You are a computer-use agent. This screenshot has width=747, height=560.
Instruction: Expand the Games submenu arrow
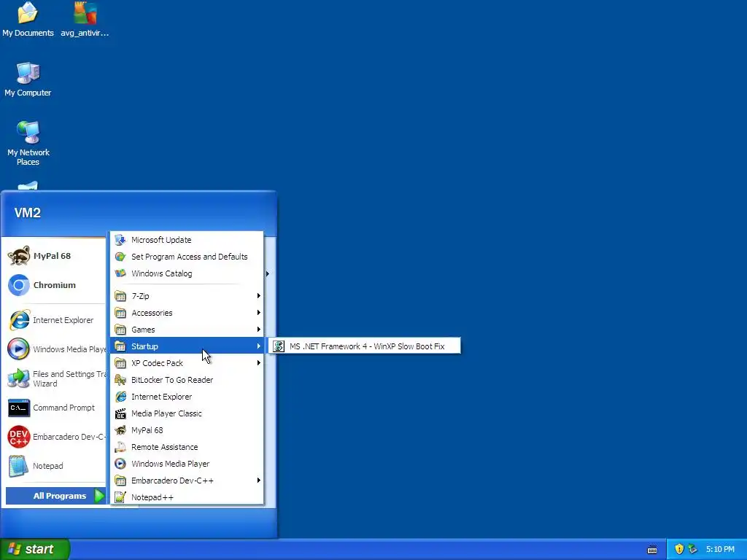click(259, 330)
